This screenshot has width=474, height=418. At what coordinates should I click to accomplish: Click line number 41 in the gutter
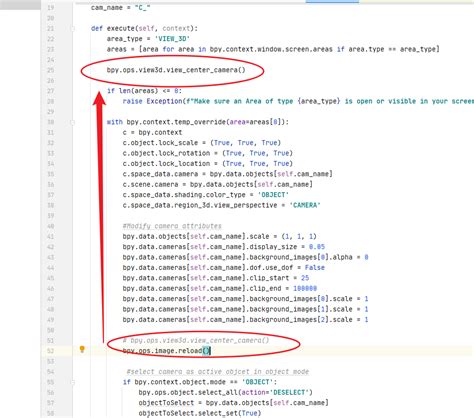[51, 236]
